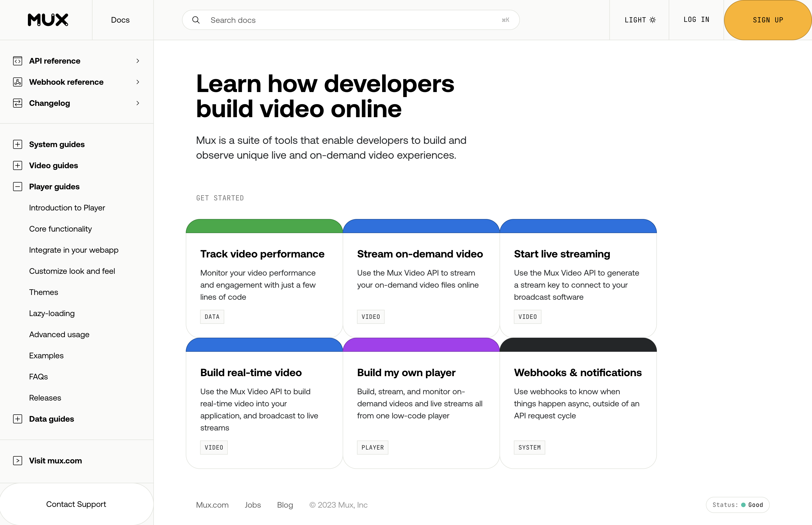
Task: Collapse the Player guides section
Action: click(18, 187)
